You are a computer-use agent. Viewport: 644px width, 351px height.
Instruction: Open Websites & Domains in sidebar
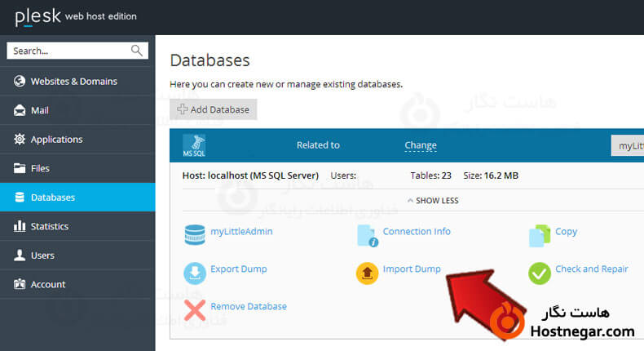[x=73, y=82]
